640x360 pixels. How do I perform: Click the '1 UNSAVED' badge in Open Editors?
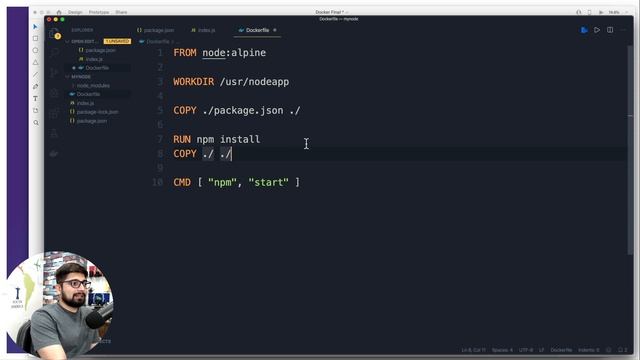tap(117, 41)
